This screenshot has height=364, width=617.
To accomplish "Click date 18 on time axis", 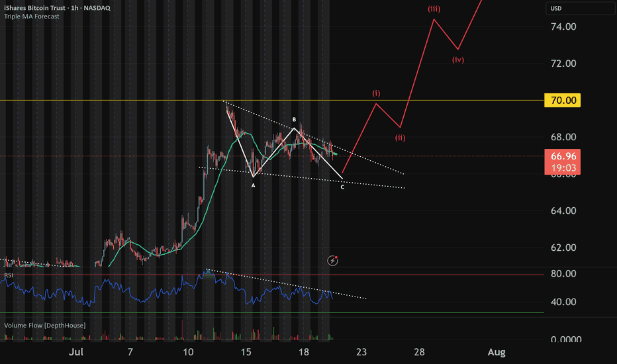I will [x=303, y=352].
